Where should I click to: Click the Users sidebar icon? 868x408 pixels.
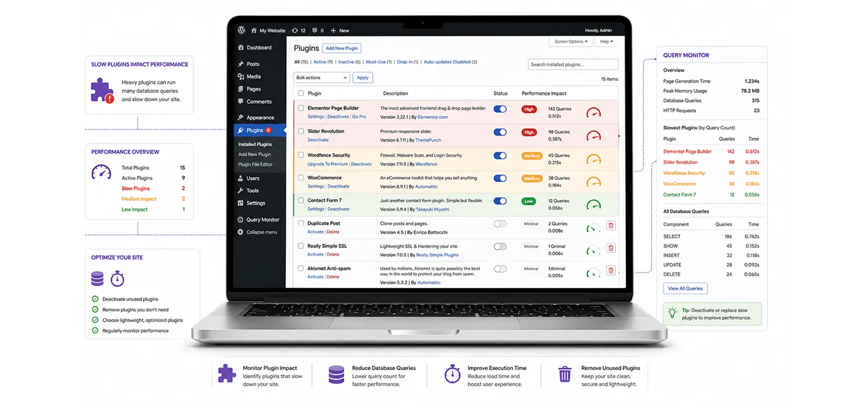point(241,178)
